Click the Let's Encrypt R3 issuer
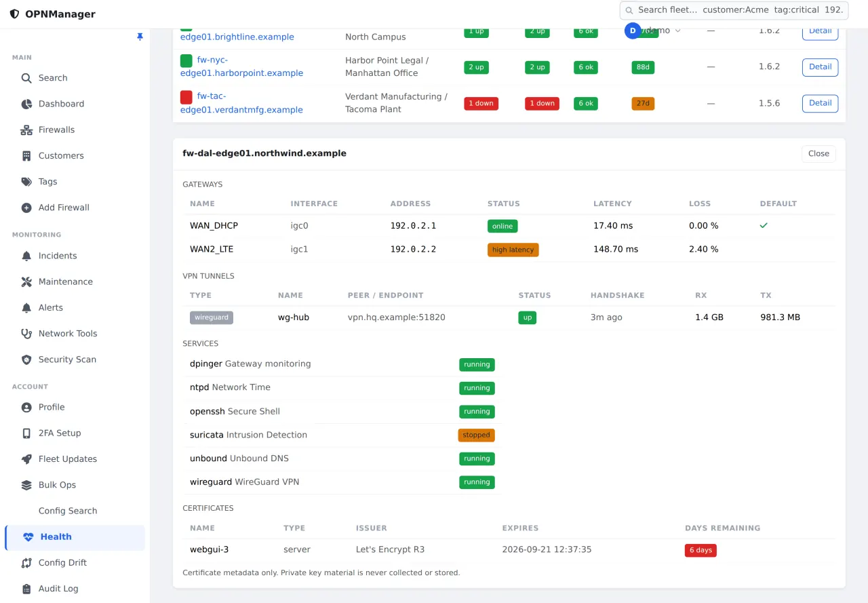 tap(390, 549)
